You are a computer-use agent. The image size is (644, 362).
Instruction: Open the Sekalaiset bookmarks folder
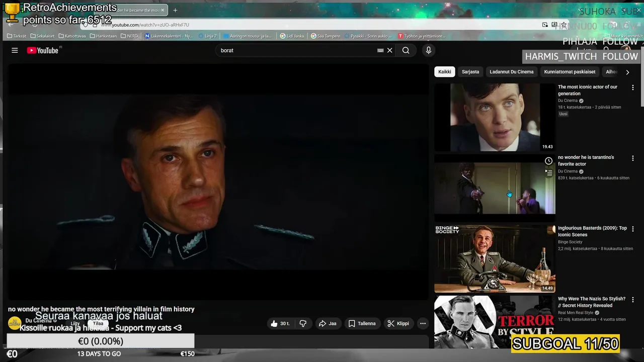point(42,36)
